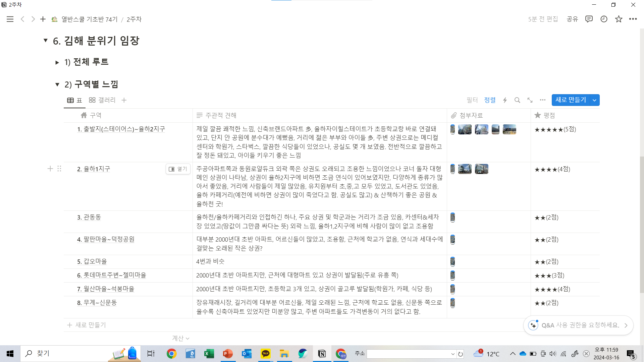The height and width of the screenshot is (362, 644).
Task: Open the 계산 calculate dropdown
Action: [x=180, y=338]
